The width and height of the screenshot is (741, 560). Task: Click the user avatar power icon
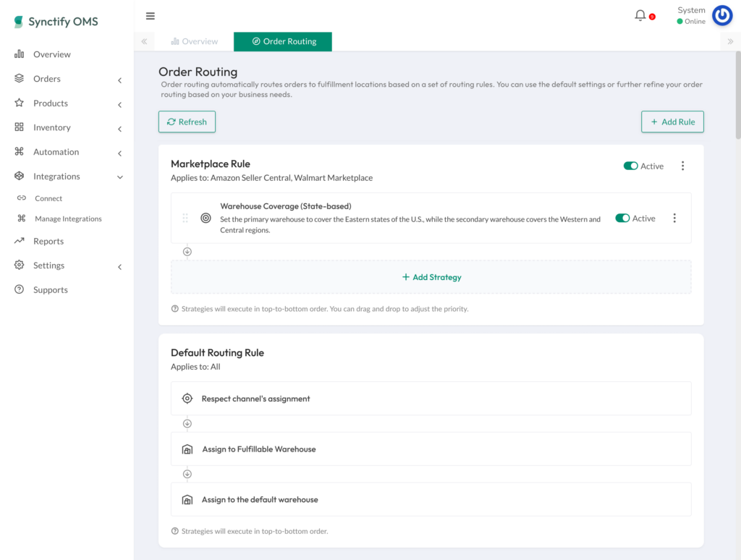pyautogui.click(x=721, y=15)
